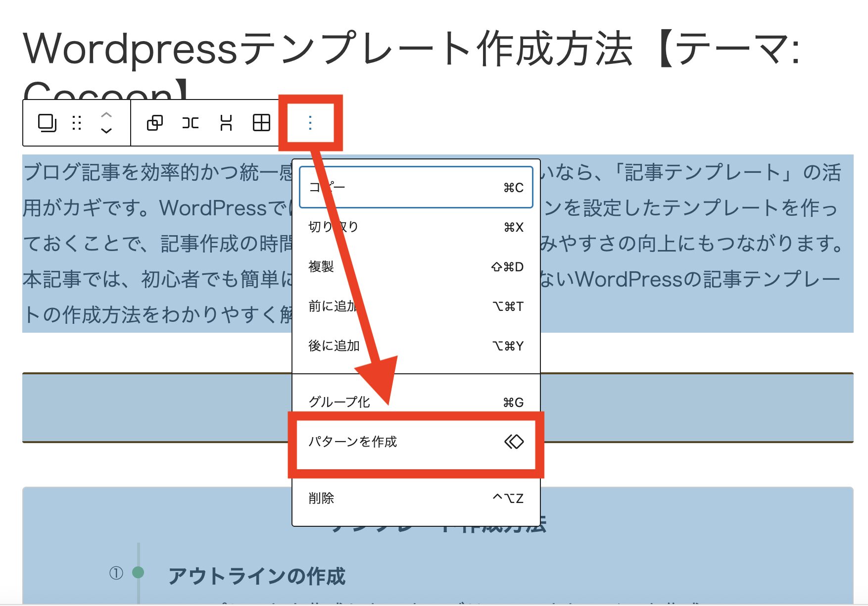The height and width of the screenshot is (606, 868).
Task: Click the アウトラインの作成 timeline heading
Action: (257, 576)
